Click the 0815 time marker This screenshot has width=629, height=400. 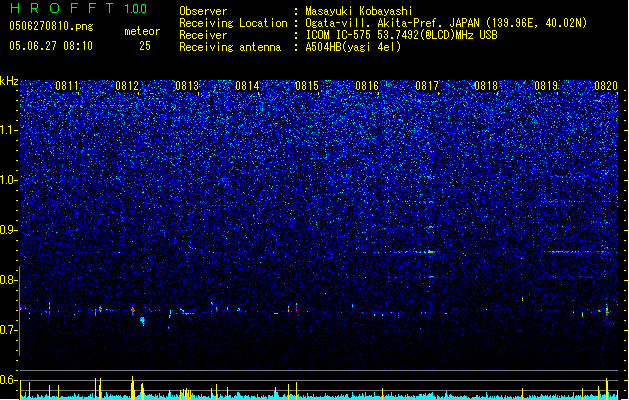pos(307,86)
